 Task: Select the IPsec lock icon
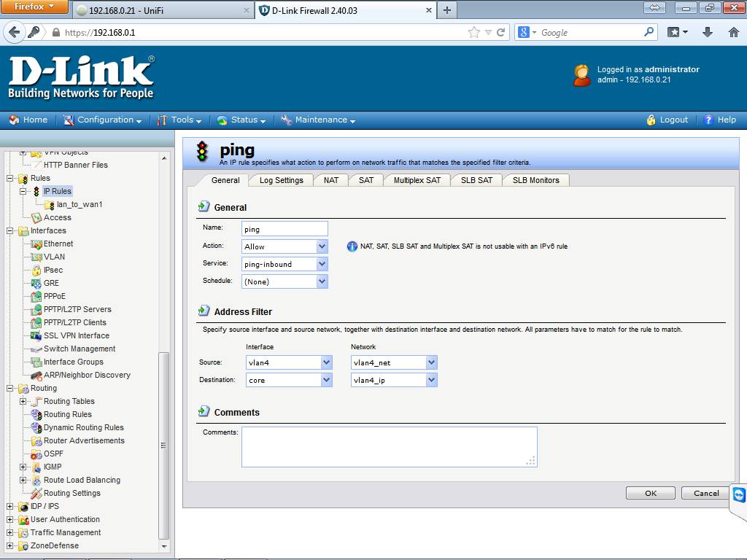[36, 270]
